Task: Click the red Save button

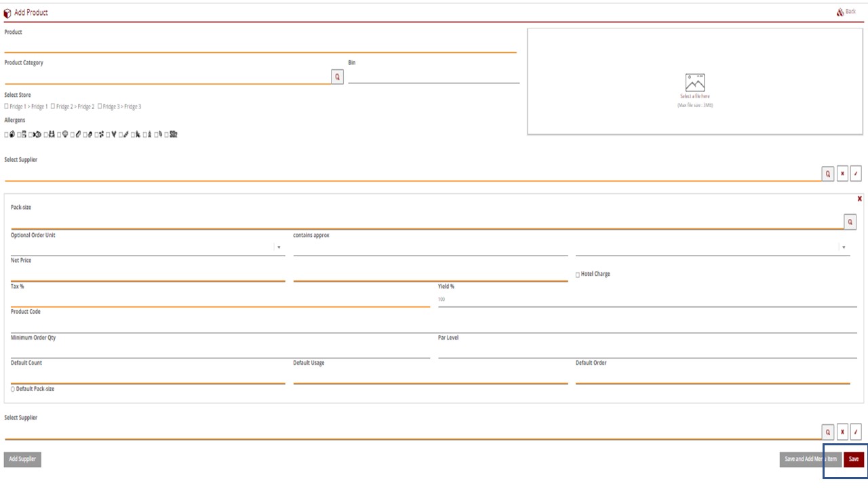Action: coord(854,460)
